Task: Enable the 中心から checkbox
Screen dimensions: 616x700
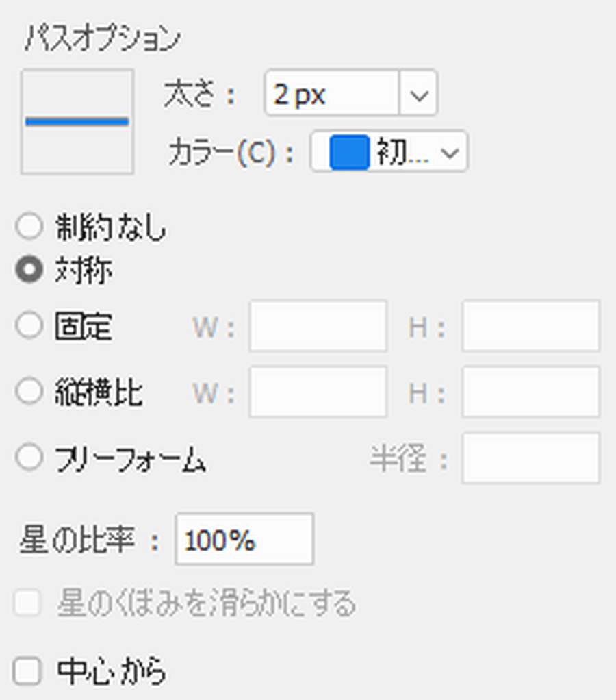Action: click(x=27, y=671)
